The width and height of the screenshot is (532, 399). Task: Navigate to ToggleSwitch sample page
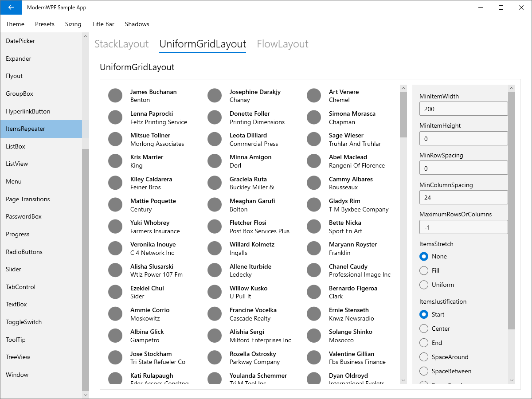tap(41, 322)
